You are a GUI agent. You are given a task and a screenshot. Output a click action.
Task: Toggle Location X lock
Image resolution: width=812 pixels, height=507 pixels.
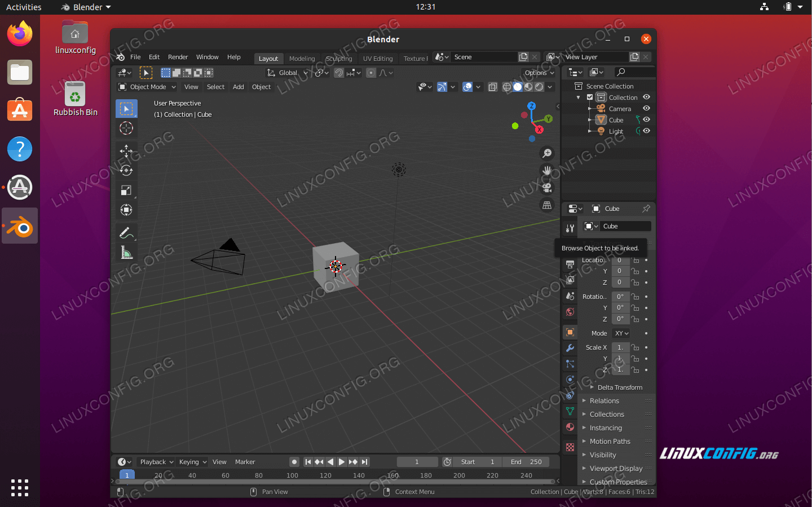click(636, 260)
